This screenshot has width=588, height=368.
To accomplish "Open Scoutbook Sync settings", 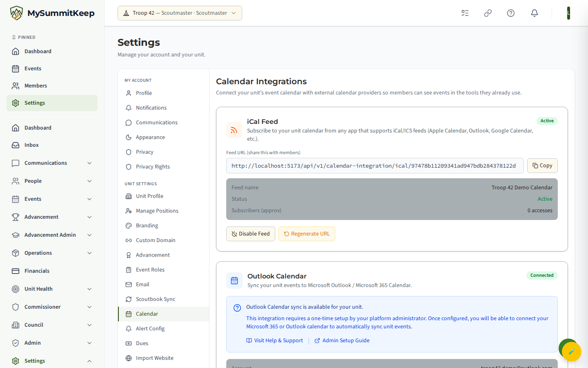I will 163,299.
